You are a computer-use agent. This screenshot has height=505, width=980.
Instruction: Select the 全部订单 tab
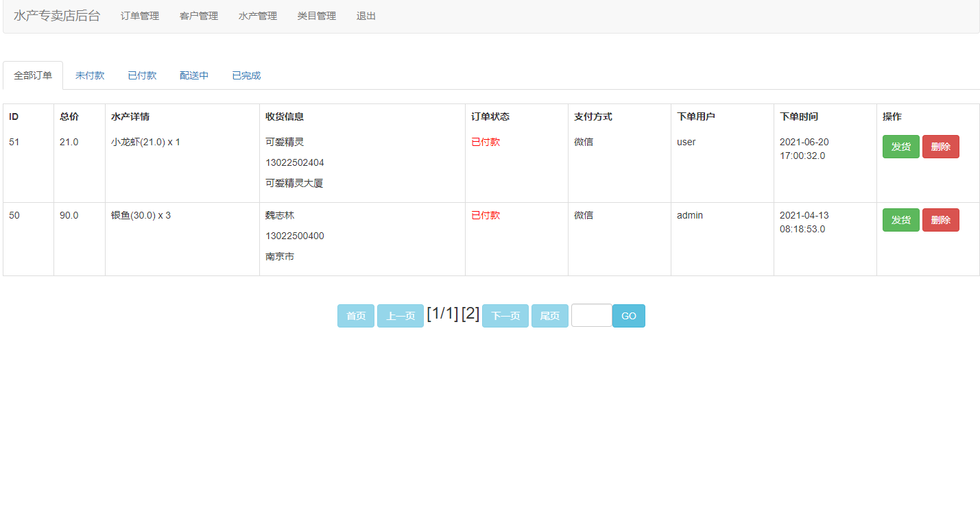click(32, 75)
